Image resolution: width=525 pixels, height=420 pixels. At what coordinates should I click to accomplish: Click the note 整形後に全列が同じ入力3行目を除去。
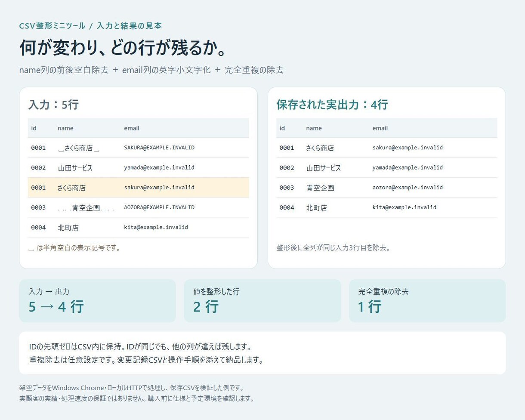[x=334, y=247]
